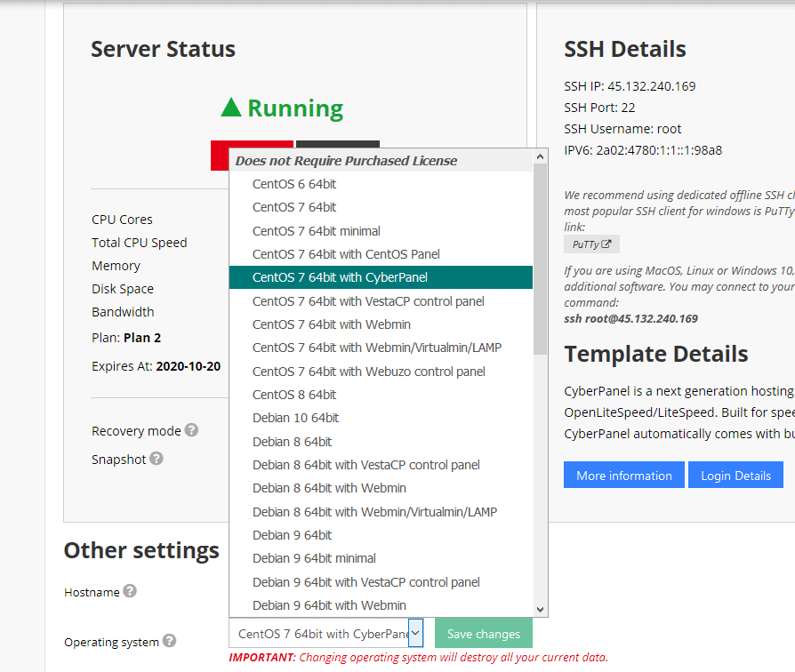Click the Plan: Plan 2 text

[x=125, y=338]
